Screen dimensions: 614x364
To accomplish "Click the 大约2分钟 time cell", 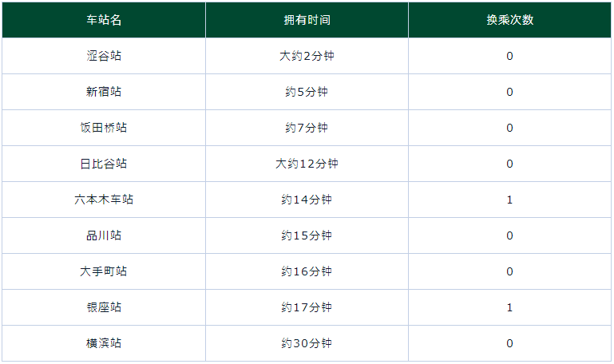I will tap(307, 56).
